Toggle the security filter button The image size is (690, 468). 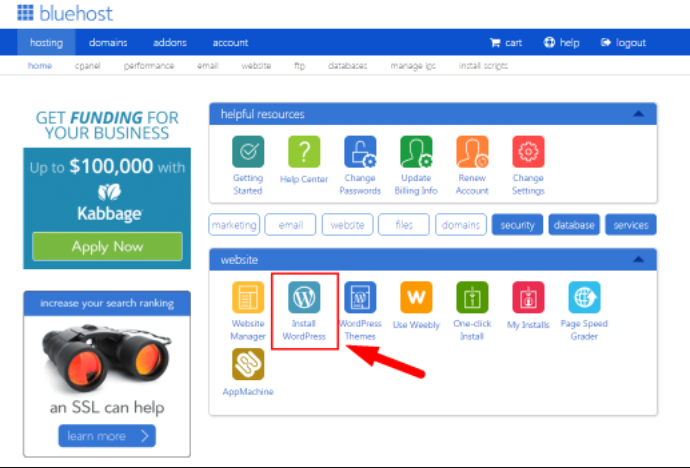[x=518, y=225]
